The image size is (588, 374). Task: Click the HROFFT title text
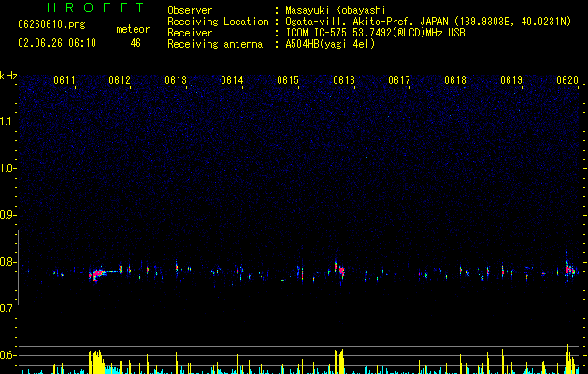(96, 7)
